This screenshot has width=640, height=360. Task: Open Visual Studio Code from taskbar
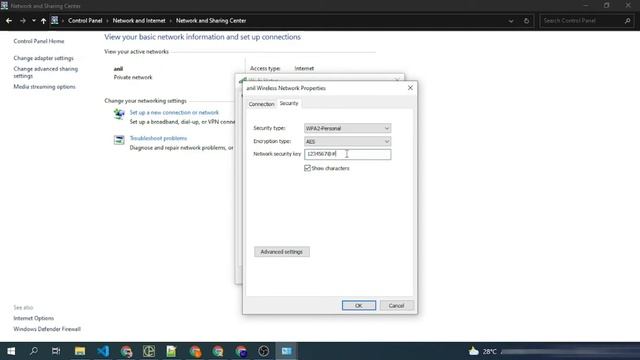point(103,351)
